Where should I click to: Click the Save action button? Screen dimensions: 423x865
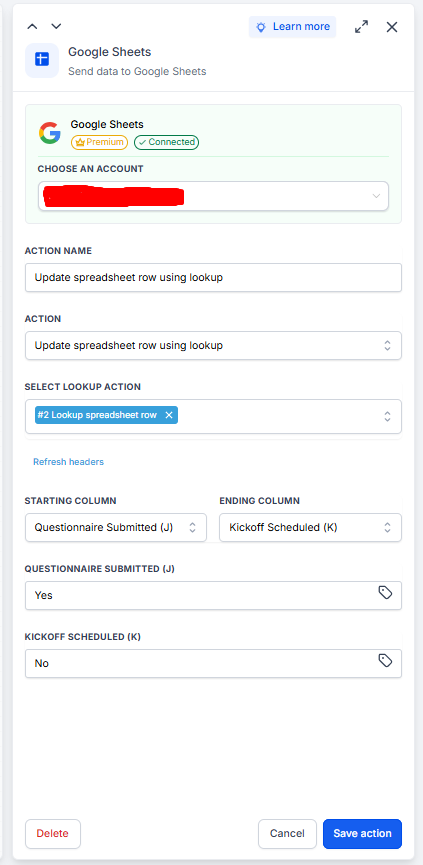(362, 834)
